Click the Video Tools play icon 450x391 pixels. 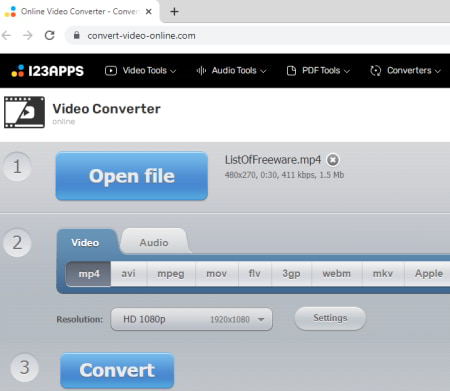tap(111, 71)
